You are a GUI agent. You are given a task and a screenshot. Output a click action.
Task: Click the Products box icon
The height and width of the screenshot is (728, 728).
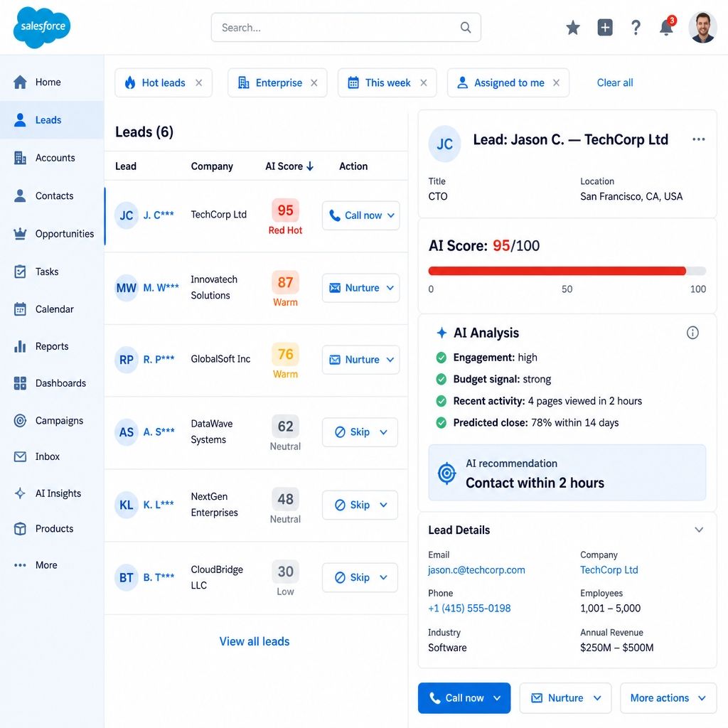tap(20, 529)
